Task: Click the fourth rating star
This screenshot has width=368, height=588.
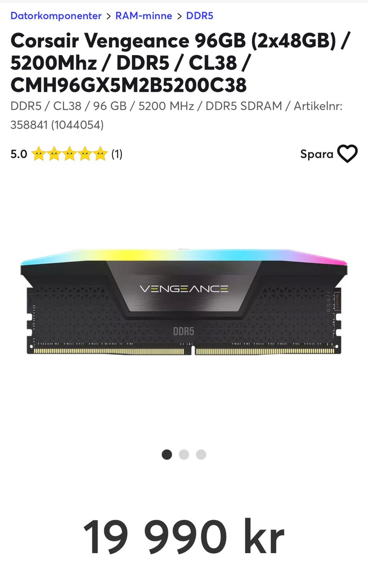Action: click(85, 154)
